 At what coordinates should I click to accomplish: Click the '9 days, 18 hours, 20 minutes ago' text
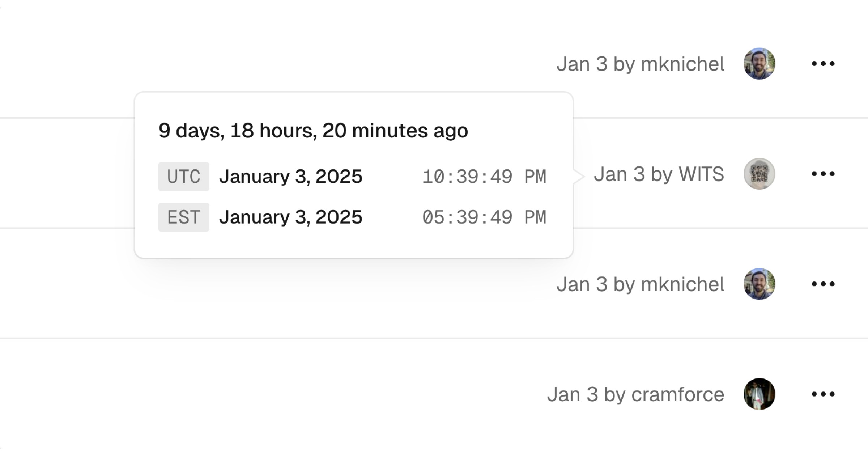click(x=313, y=130)
